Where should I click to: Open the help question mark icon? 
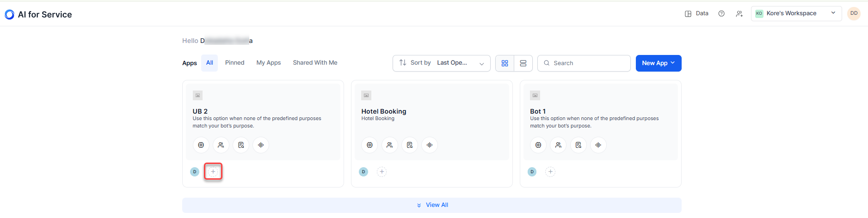point(721,14)
